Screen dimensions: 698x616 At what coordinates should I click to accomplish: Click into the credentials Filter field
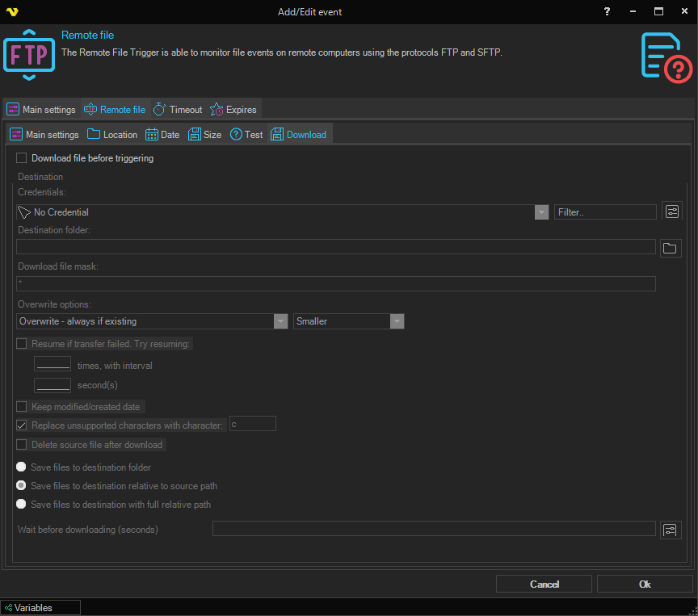(605, 212)
